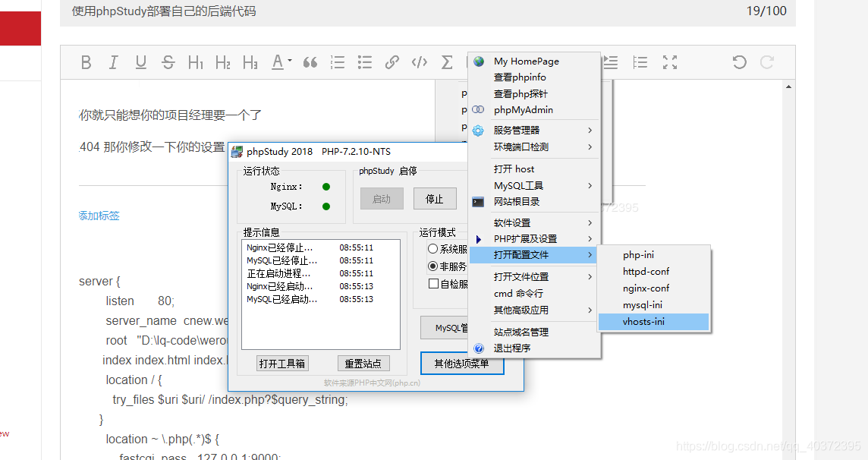Screen dimensions: 868x460
Task: Click the disabled 启动 button
Action: click(x=382, y=199)
